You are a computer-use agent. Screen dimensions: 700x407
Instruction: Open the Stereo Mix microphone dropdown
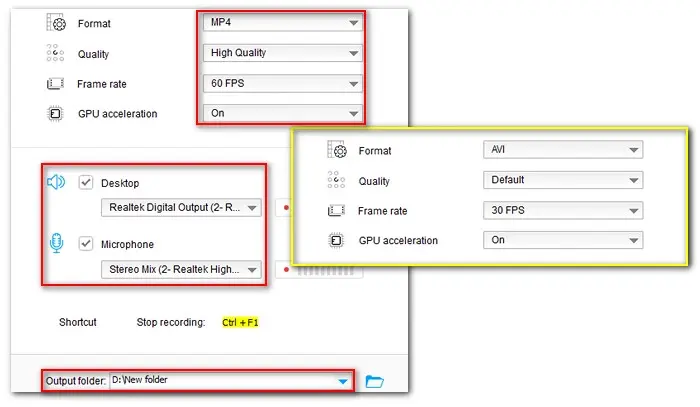pos(181,270)
